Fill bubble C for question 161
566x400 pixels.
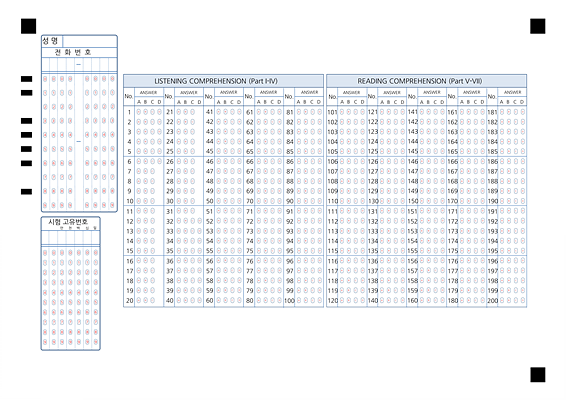coord(475,112)
